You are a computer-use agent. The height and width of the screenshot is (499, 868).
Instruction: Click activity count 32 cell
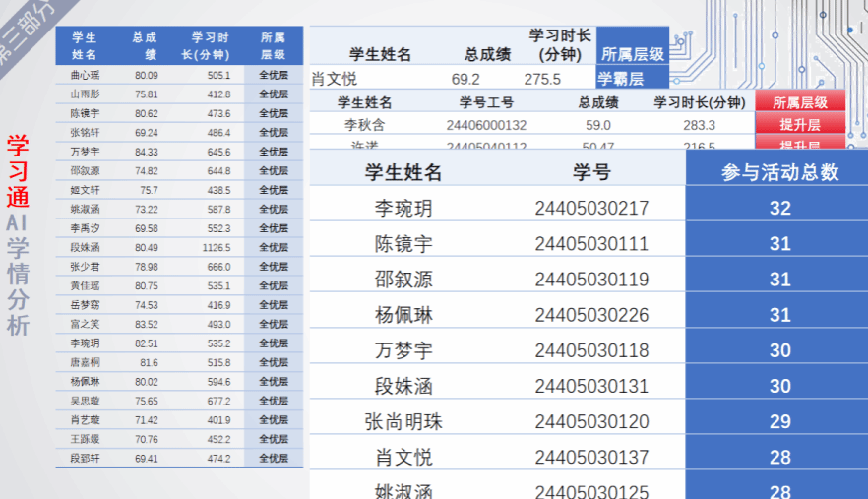[x=779, y=208]
